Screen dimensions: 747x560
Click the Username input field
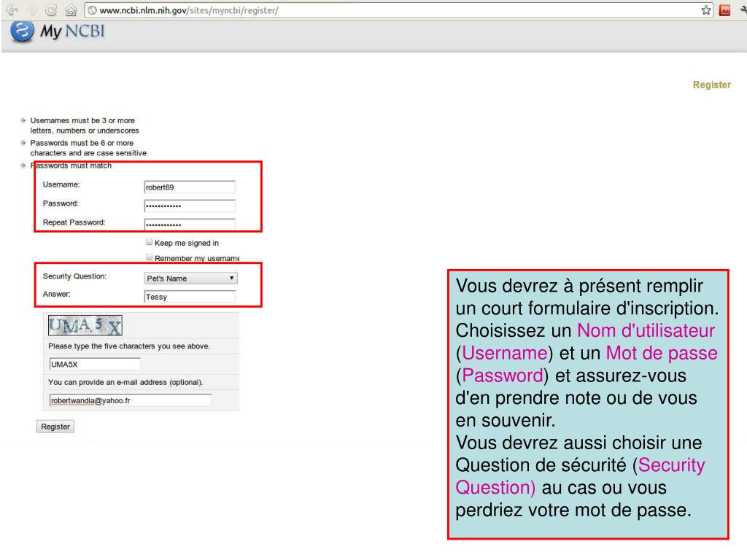[190, 187]
